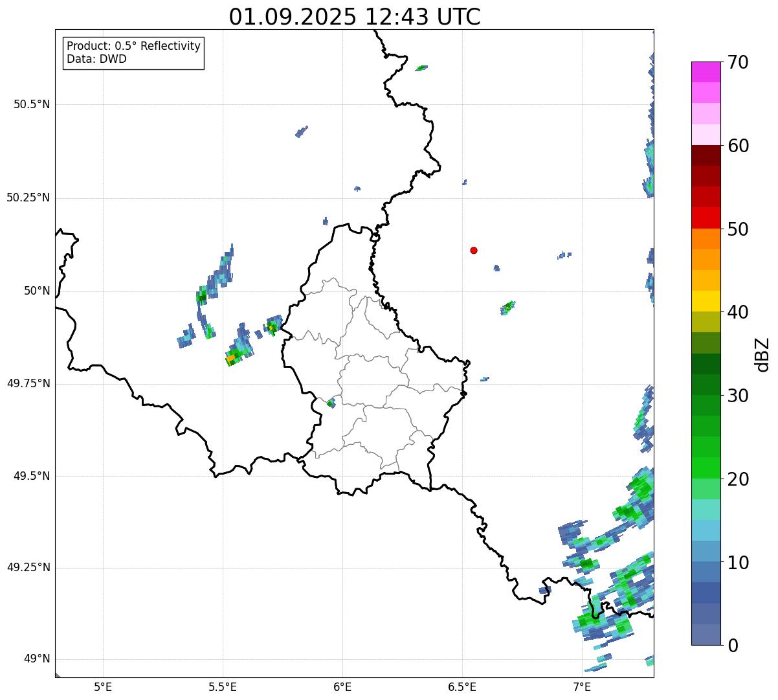Click the longitude label "7°E"

point(582,687)
